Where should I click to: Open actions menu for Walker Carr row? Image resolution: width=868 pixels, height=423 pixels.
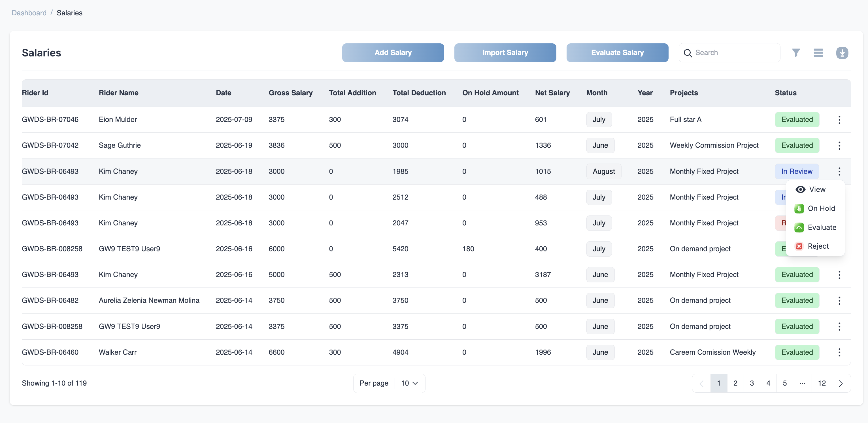[x=839, y=352]
